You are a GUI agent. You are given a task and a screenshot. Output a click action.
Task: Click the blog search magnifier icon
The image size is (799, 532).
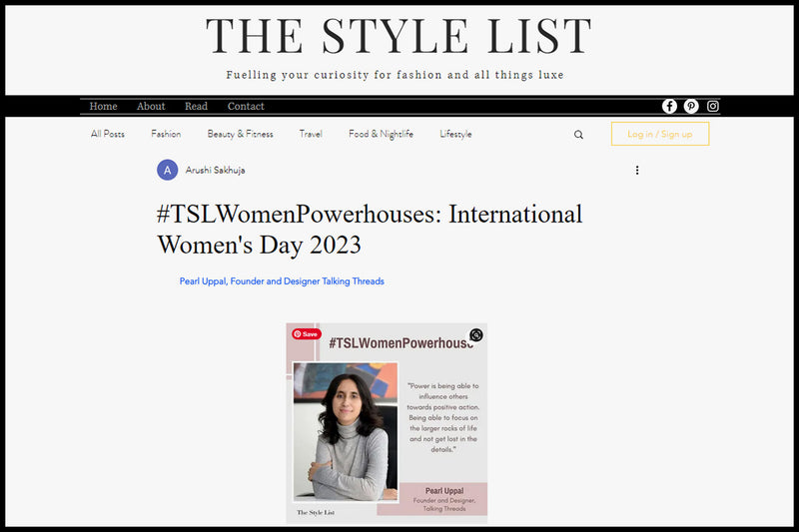point(578,135)
